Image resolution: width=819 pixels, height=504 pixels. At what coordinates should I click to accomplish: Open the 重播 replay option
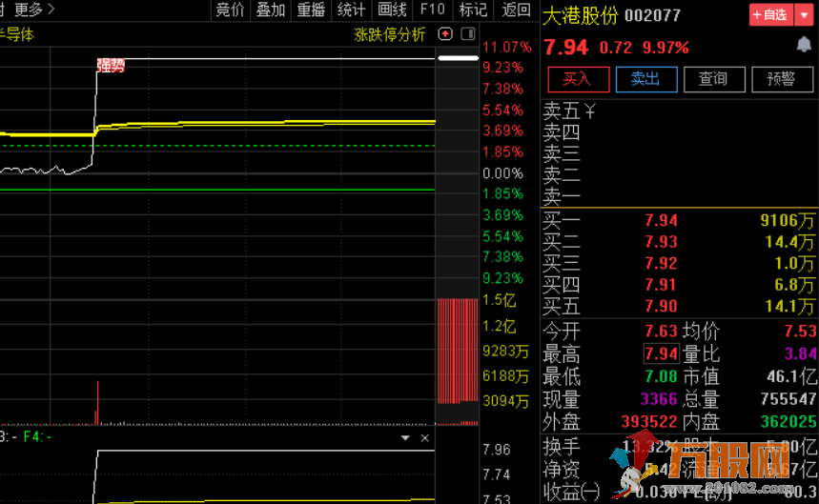[x=311, y=10]
